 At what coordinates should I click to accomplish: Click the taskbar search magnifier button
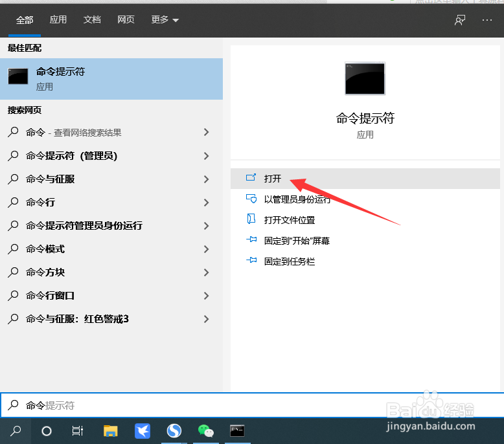(x=16, y=431)
